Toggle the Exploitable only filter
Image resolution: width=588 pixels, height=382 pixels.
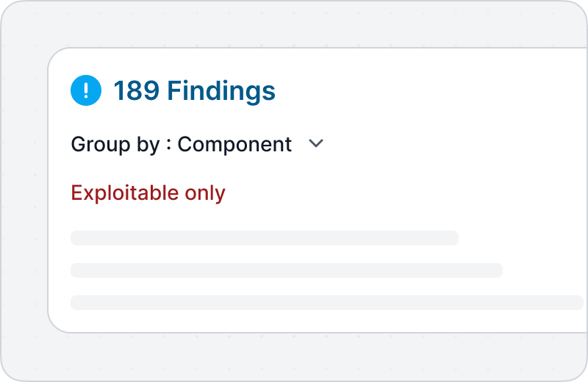pyautogui.click(x=148, y=193)
